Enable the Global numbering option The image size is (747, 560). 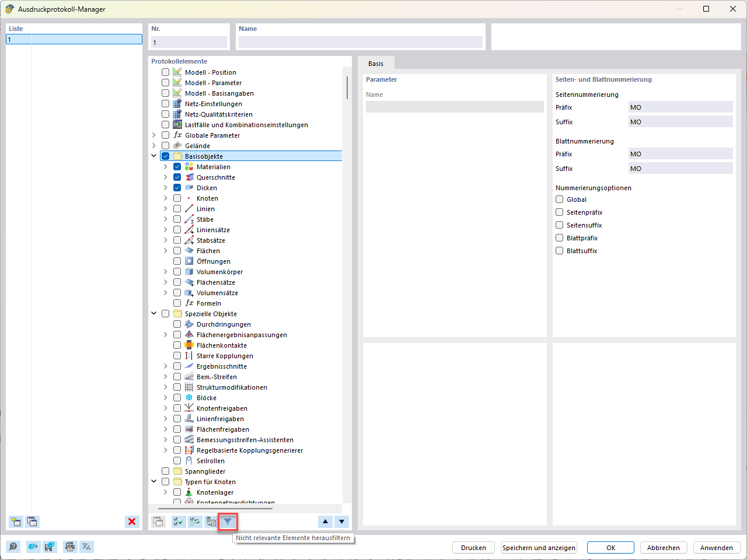pyautogui.click(x=560, y=199)
